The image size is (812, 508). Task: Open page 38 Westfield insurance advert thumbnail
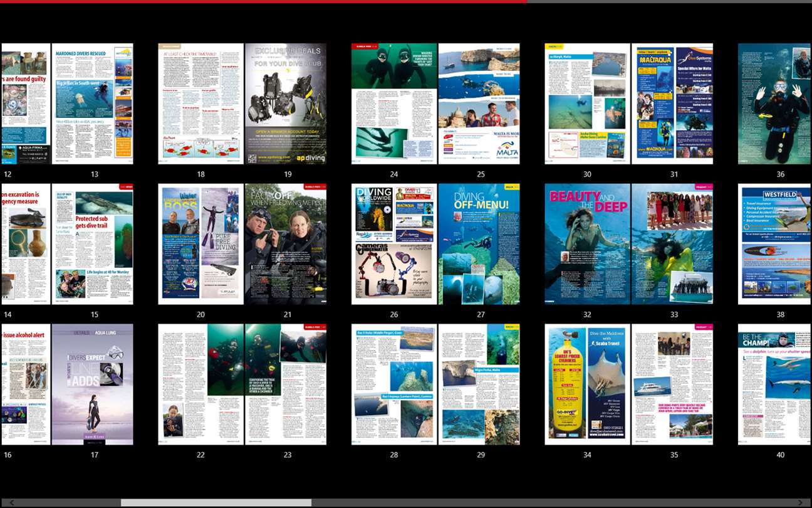(775, 244)
